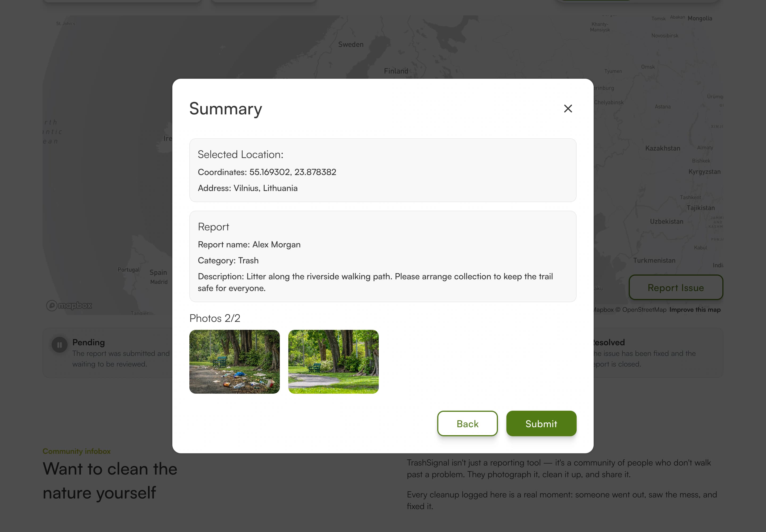This screenshot has height=532, width=766.
Task: Click the Mongolia label on the map
Action: [700, 18]
